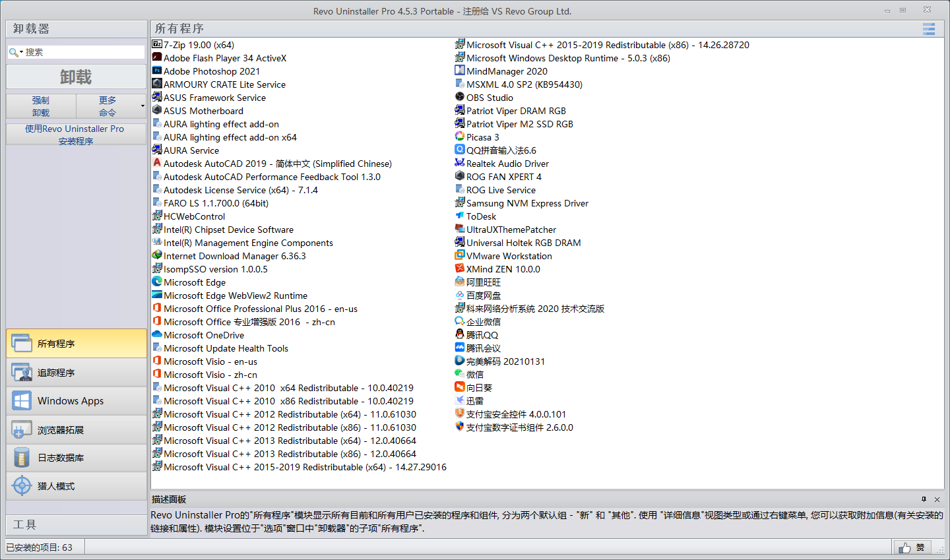This screenshot has height=560, width=950.
Task: Click the Internet Download Manager 6.36.3 icon
Action: click(x=157, y=255)
